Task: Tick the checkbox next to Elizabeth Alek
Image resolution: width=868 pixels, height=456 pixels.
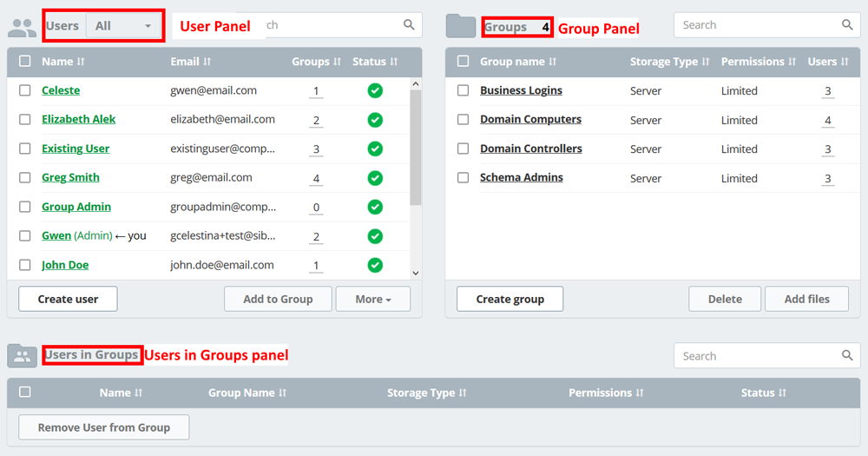Action: [x=25, y=119]
